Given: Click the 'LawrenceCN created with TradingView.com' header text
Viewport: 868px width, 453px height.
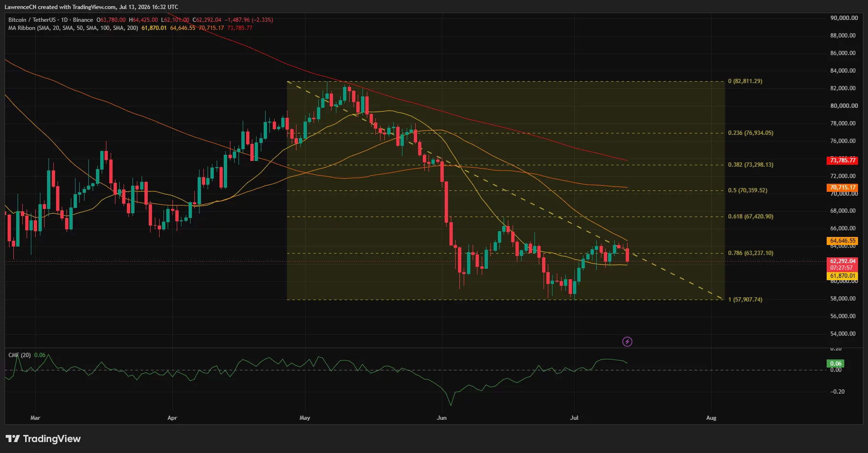Looking at the screenshot, I should pyautogui.click(x=60, y=7).
